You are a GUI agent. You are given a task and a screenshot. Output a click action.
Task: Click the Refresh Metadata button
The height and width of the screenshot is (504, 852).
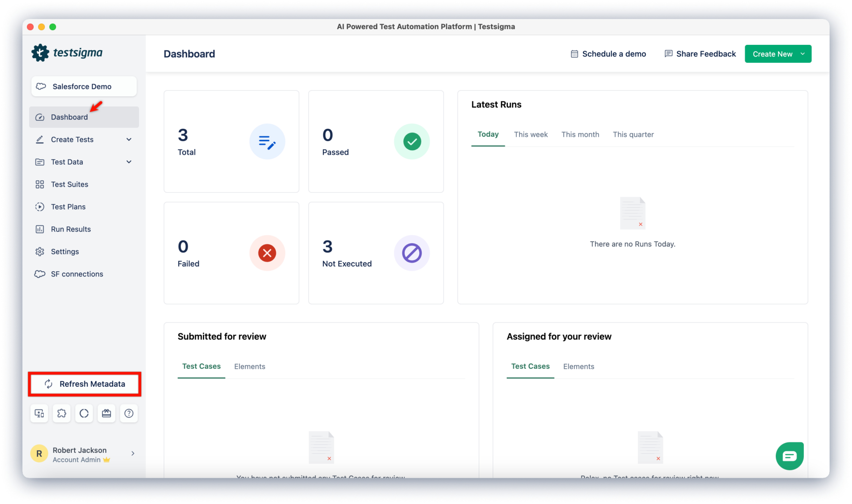[x=85, y=384]
